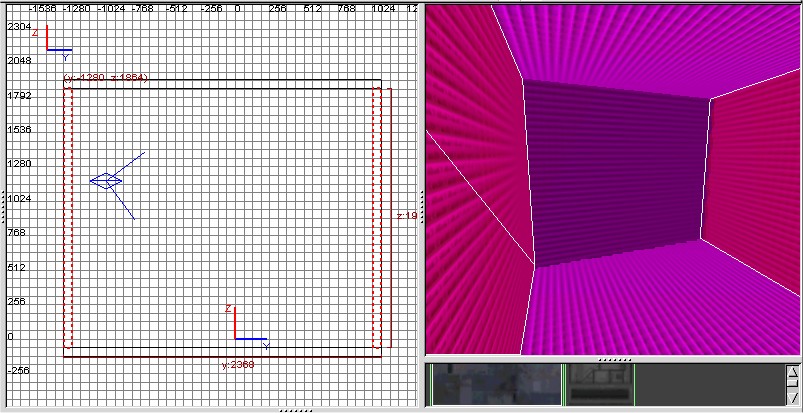Select the second dark gray texture thumbnail
Screen dimensions: 803x413
pos(601,384)
